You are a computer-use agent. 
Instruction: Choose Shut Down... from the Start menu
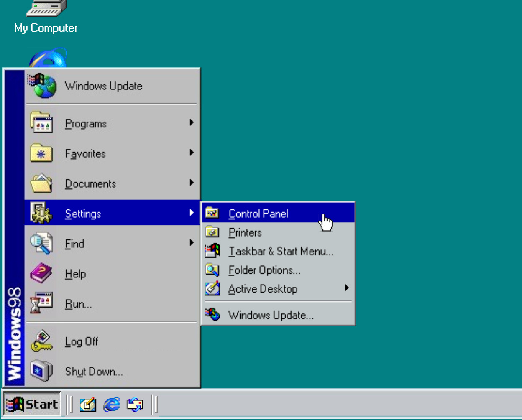pyautogui.click(x=112, y=372)
